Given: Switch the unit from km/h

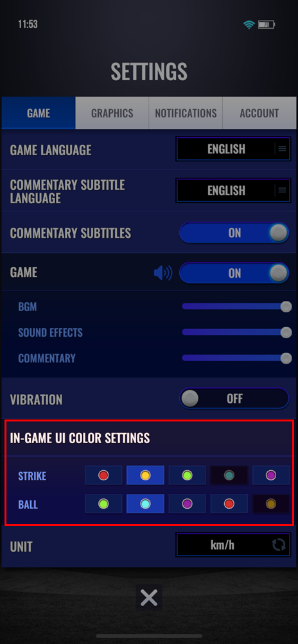Looking at the screenshot, I should click(x=233, y=545).
